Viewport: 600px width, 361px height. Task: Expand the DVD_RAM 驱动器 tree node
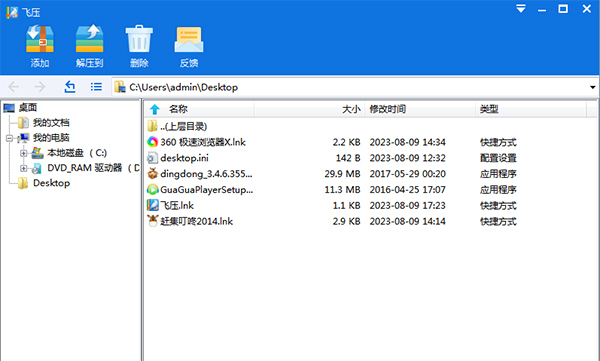pos(23,168)
